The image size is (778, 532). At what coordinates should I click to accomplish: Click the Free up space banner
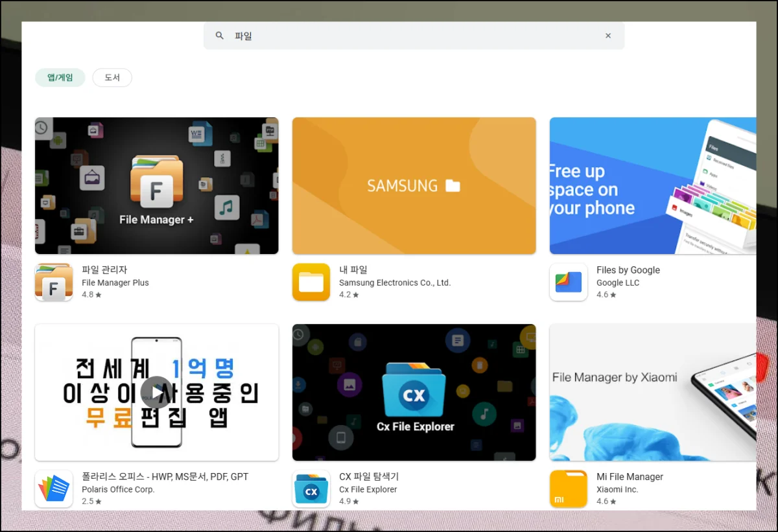pyautogui.click(x=652, y=185)
